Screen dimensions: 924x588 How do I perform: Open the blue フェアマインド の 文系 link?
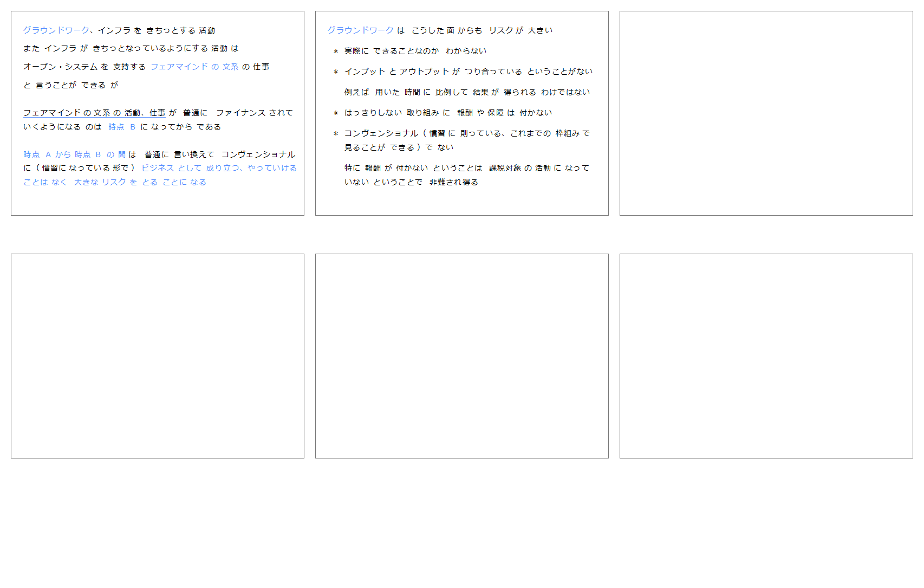point(194,67)
